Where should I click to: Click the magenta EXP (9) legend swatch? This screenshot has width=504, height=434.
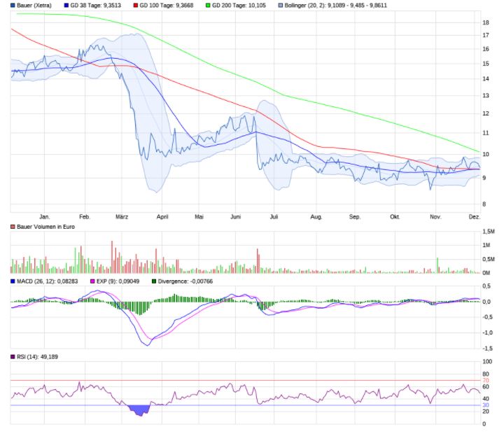93,281
